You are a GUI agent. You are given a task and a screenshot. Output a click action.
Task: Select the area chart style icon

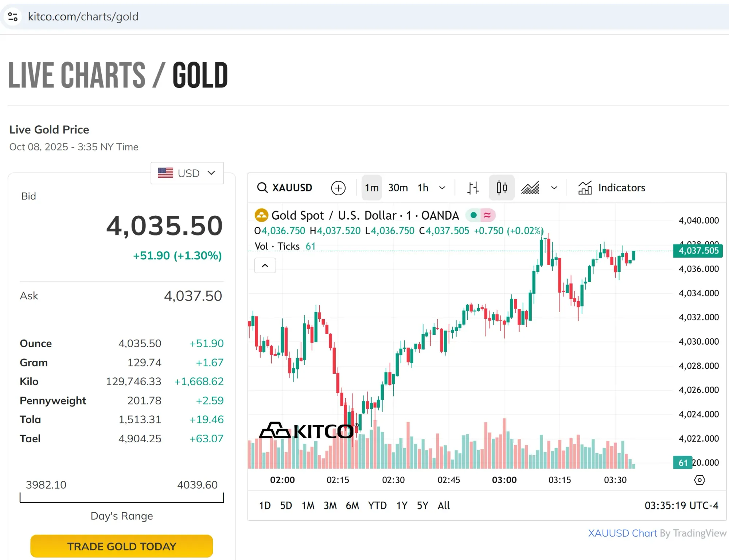(530, 188)
